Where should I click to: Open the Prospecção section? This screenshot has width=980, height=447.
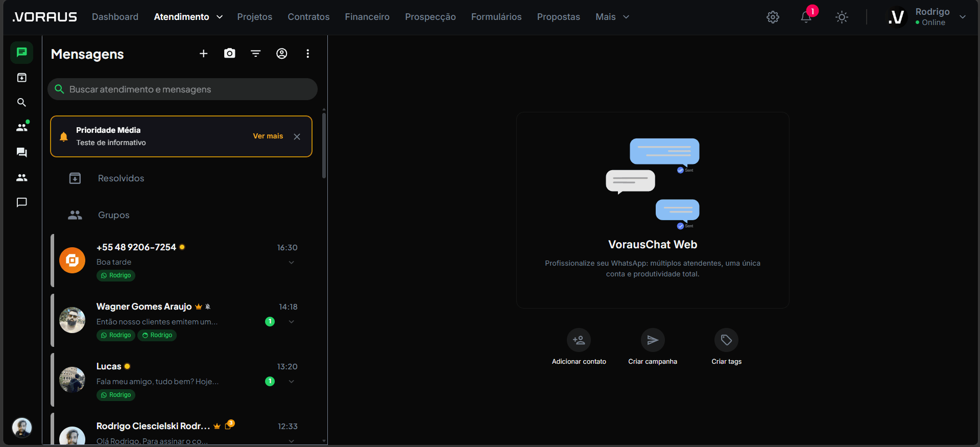431,17
